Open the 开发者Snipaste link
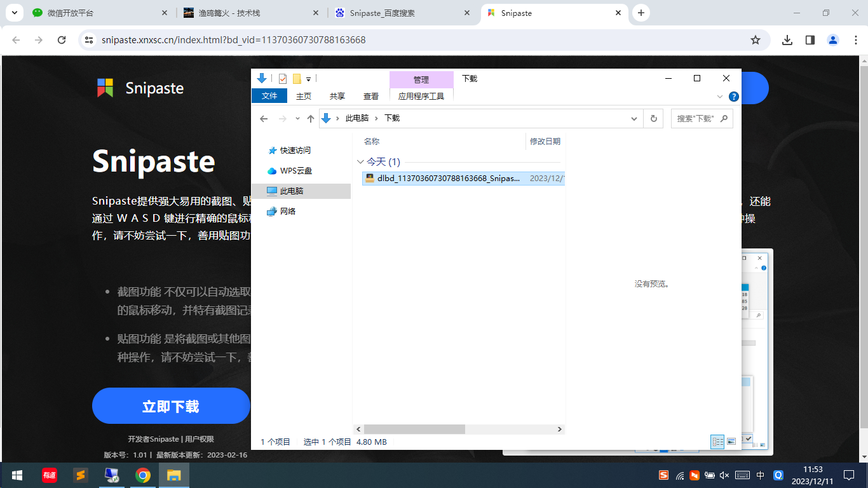The image size is (868, 488). coord(153,439)
